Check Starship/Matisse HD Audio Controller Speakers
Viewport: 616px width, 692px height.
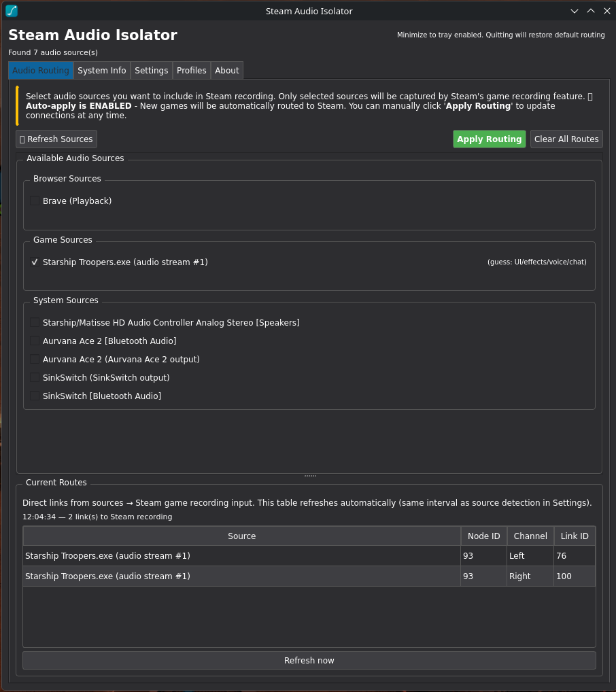click(x=35, y=323)
